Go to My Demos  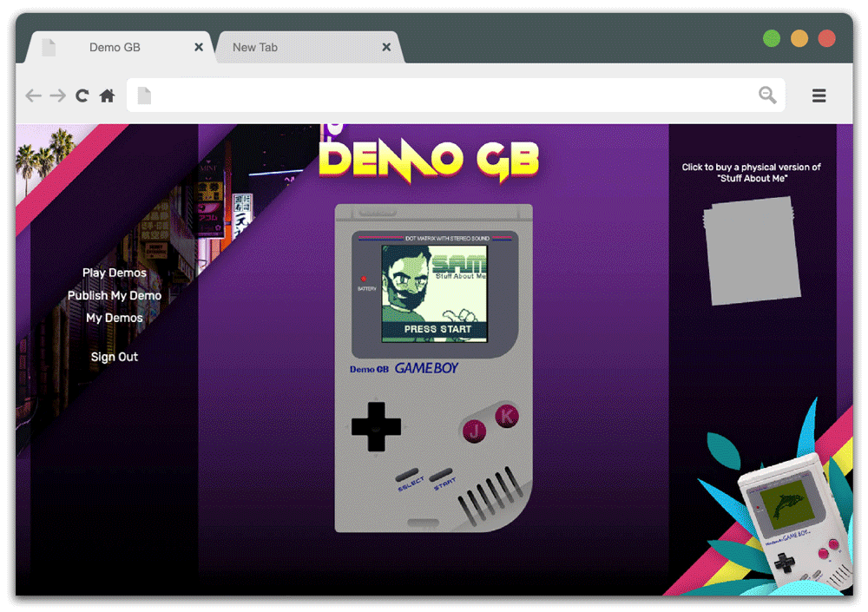[x=115, y=318]
